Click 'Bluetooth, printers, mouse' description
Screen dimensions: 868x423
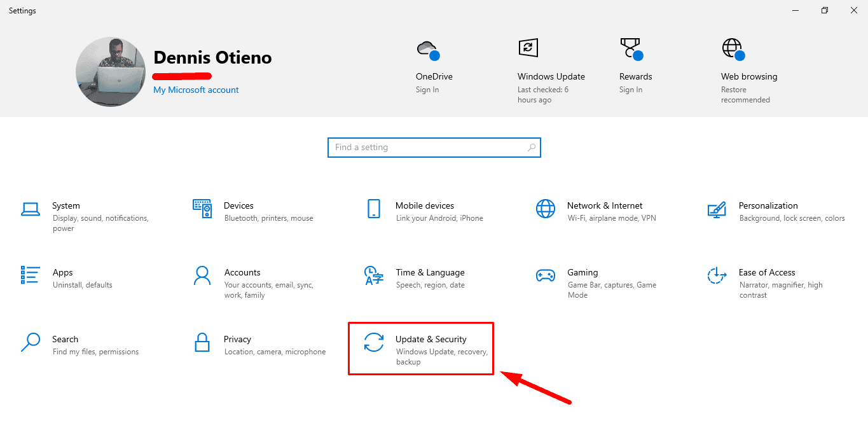[268, 218]
